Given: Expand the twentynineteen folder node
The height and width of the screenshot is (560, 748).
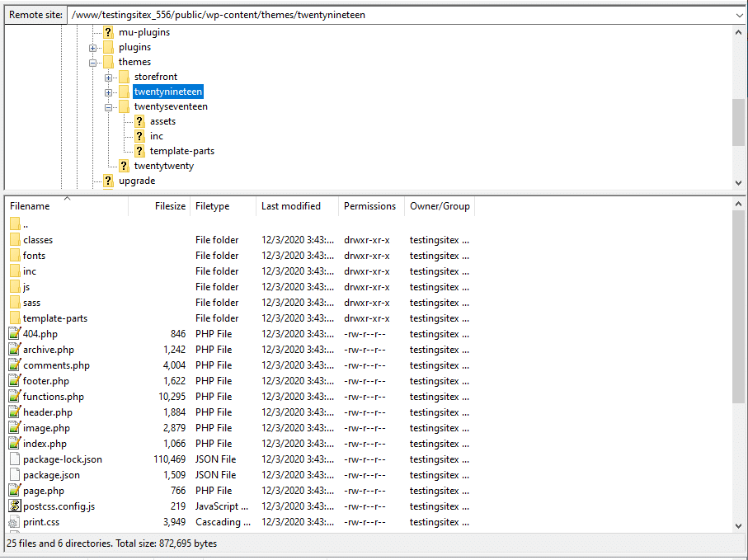Looking at the screenshot, I should [108, 92].
